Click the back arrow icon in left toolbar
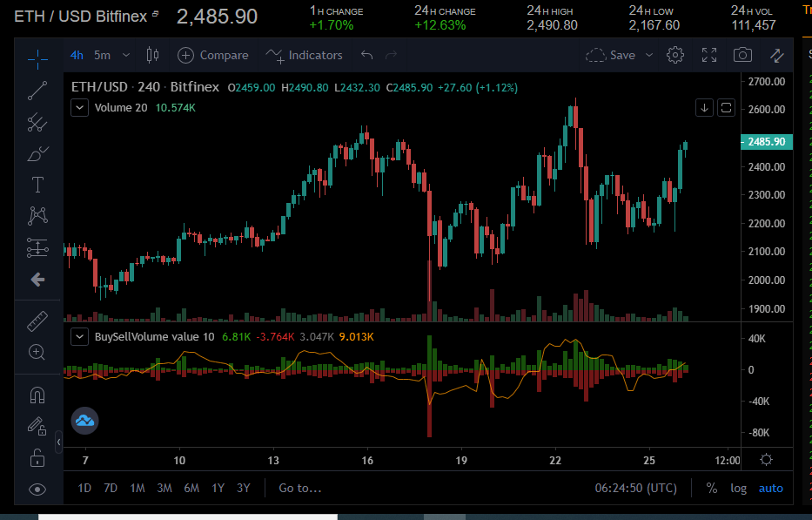This screenshot has height=520, width=812. pyautogui.click(x=37, y=280)
